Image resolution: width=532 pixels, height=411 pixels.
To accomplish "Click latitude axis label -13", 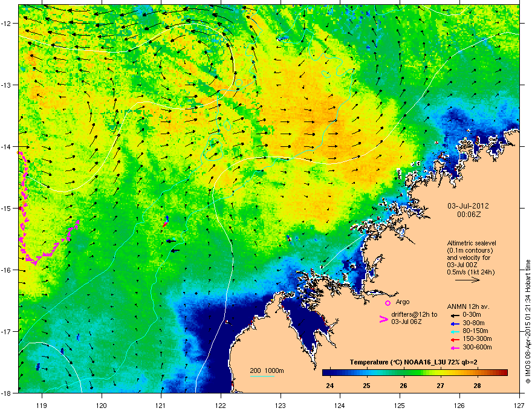I will [x=7, y=85].
